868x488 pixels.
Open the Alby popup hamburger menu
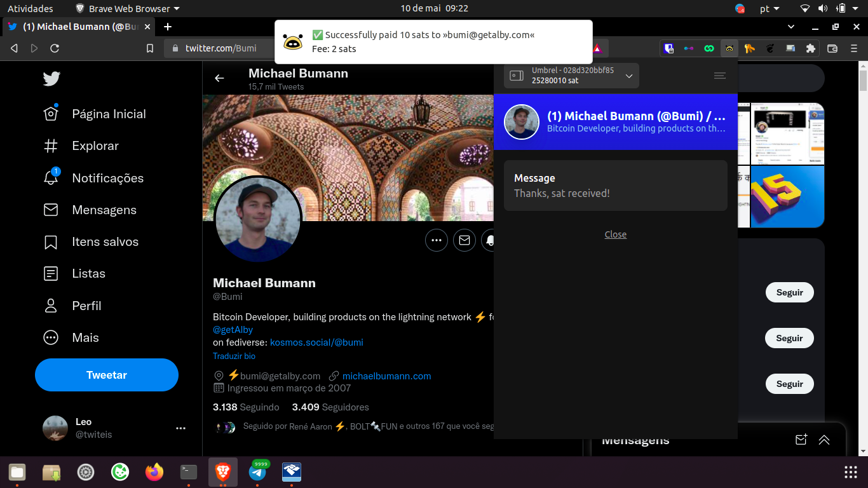tap(720, 76)
